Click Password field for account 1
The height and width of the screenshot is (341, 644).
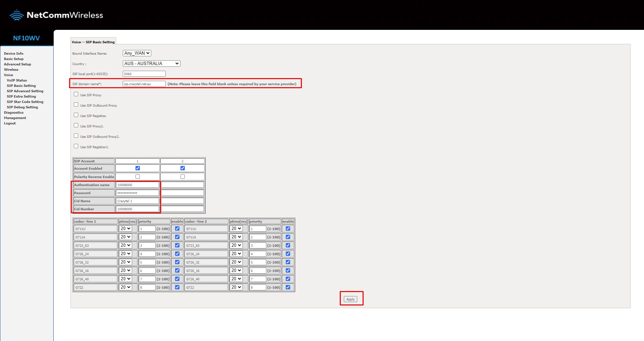[x=138, y=193]
